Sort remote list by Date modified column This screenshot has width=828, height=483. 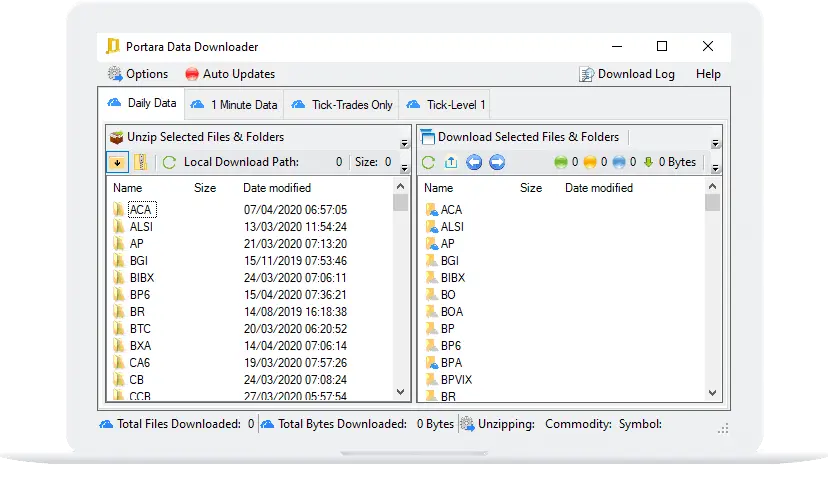pyautogui.click(x=599, y=188)
